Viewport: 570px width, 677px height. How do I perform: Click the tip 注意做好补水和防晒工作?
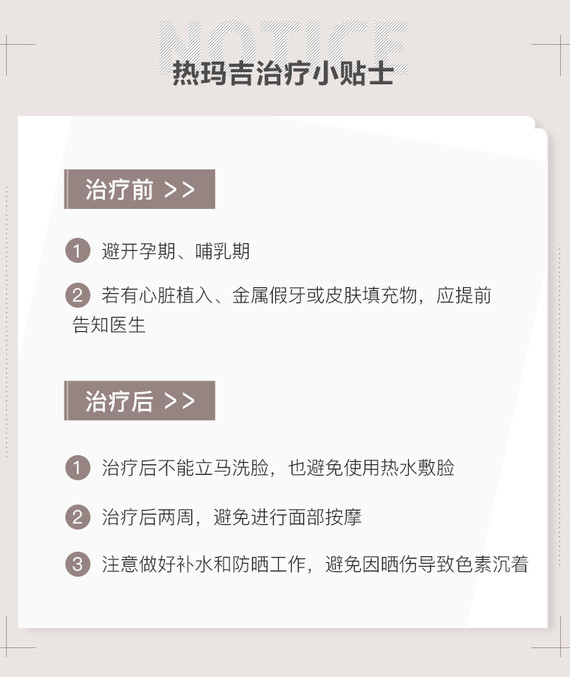click(x=204, y=564)
